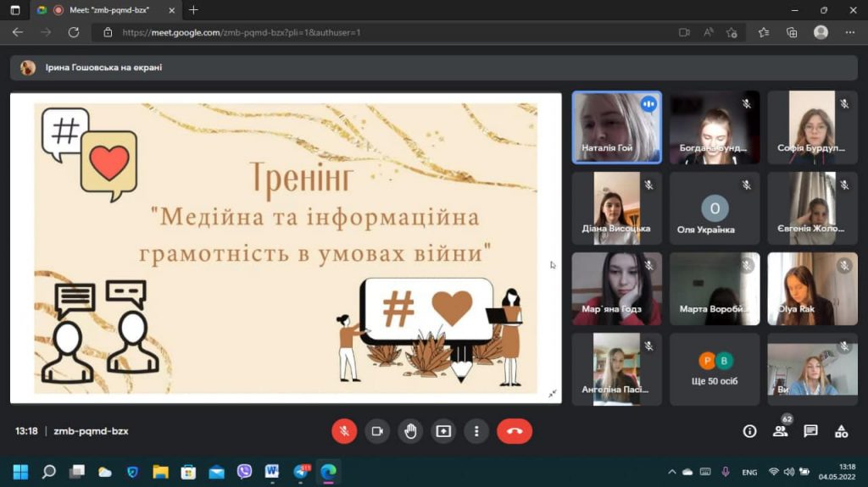The height and width of the screenshot is (487, 868).
Task: Click the "Ще 50 осіб" tile
Action: (714, 369)
